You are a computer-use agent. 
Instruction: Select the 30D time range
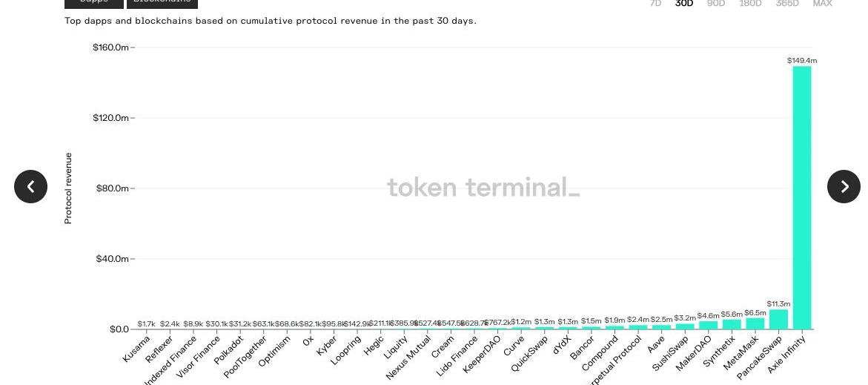(x=684, y=4)
